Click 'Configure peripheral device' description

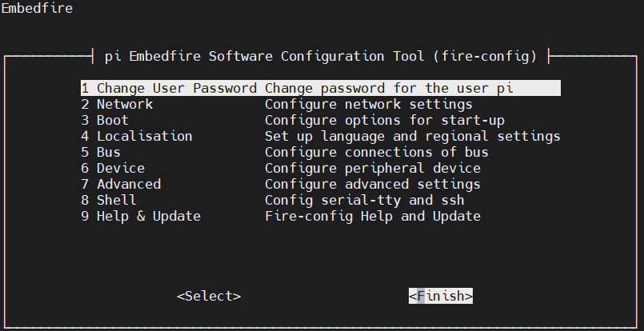point(373,169)
